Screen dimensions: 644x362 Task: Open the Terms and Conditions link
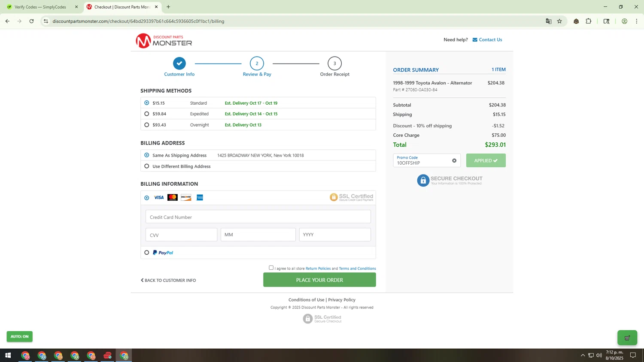[x=357, y=268]
